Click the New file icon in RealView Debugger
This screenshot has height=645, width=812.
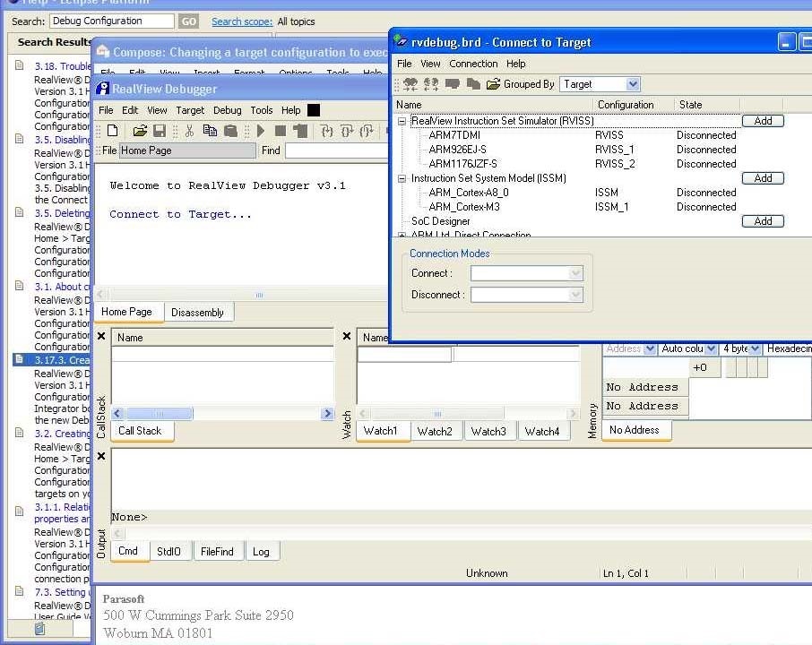(x=112, y=131)
